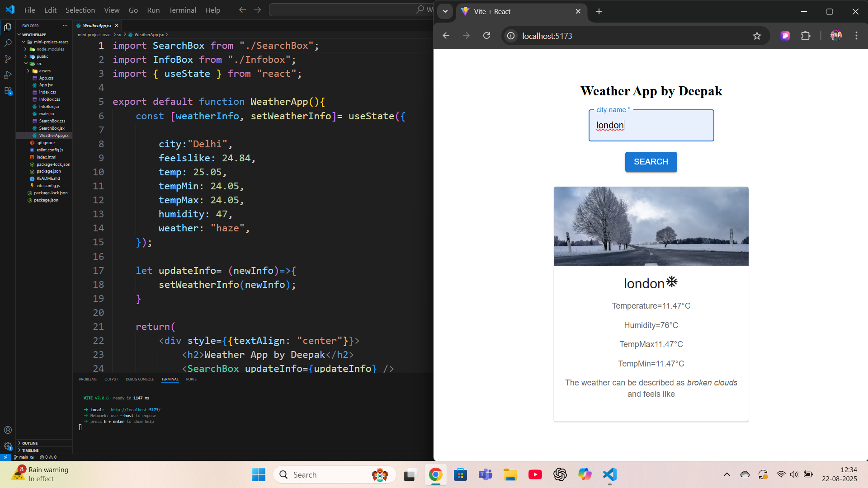Screen dimensions: 868x488
Task: Open YouTube app from the taskbar
Action: coord(535,474)
